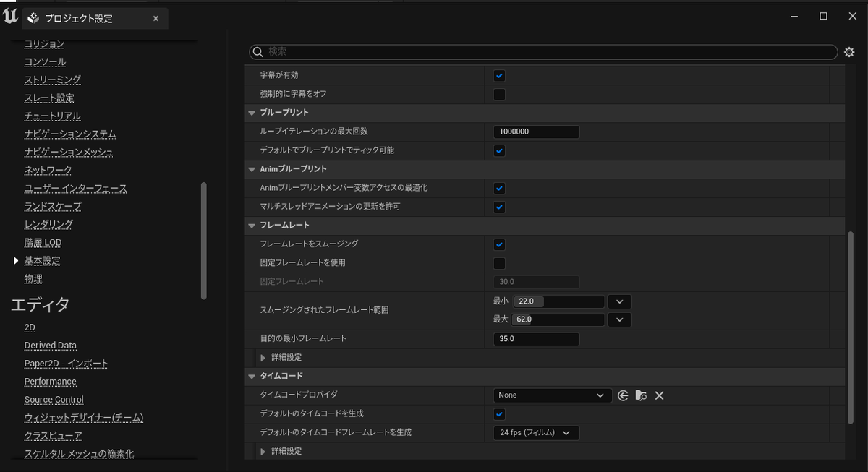Collapse the タイムコード section
Screen dimensions: 868x472
point(252,377)
